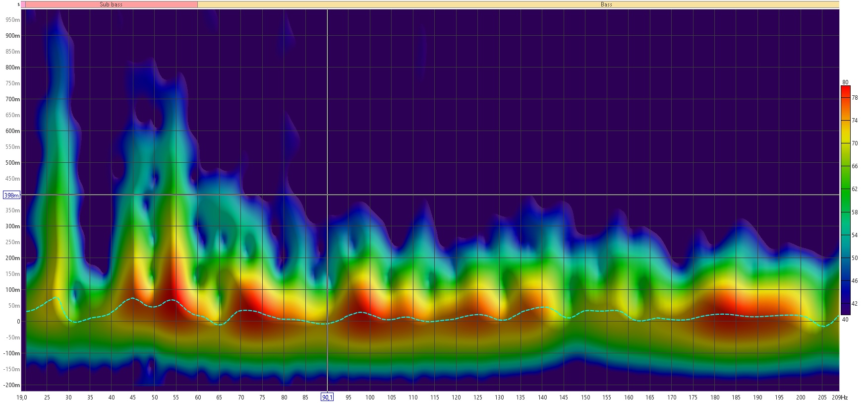The image size is (868, 403).
Task: Click the dark blue 46 dB colour scale region
Action: (845, 281)
